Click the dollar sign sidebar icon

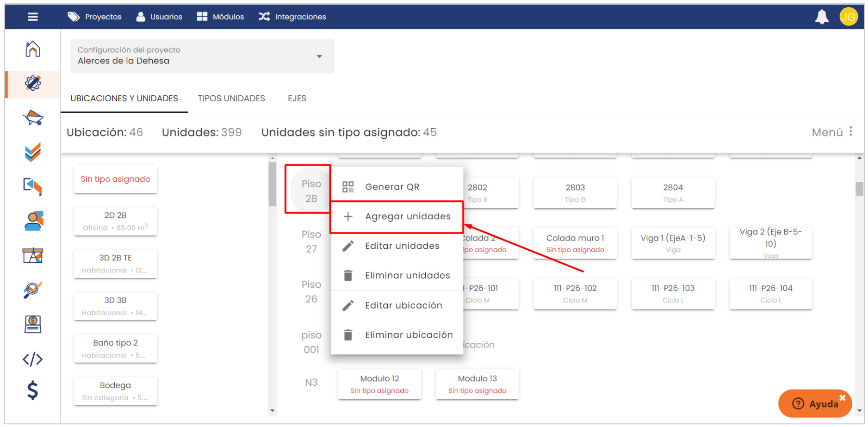point(32,390)
